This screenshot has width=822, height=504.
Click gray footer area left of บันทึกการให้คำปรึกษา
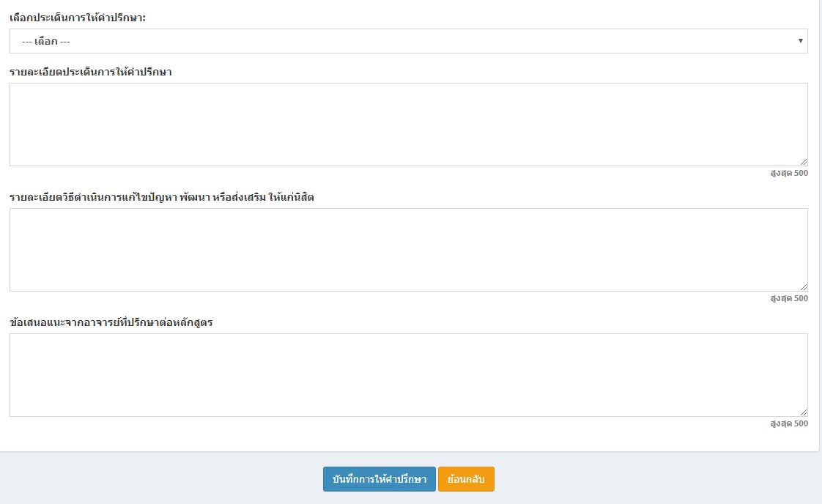pyautogui.click(x=161, y=479)
